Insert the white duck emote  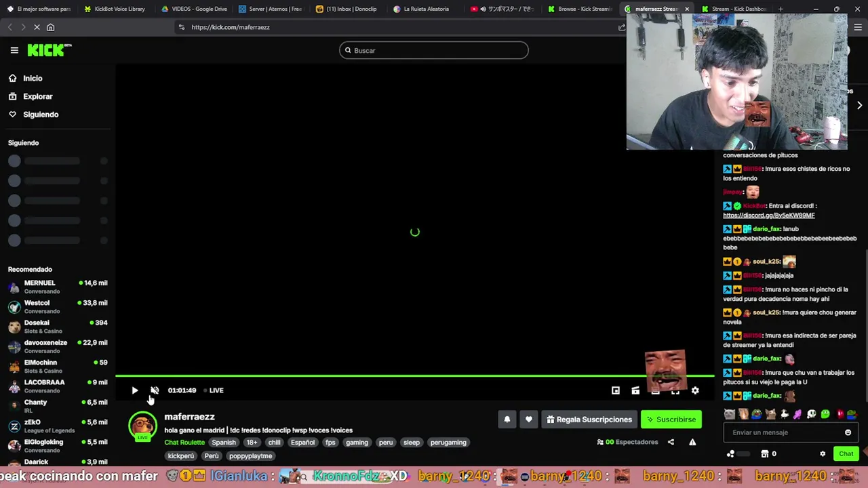coord(785,414)
